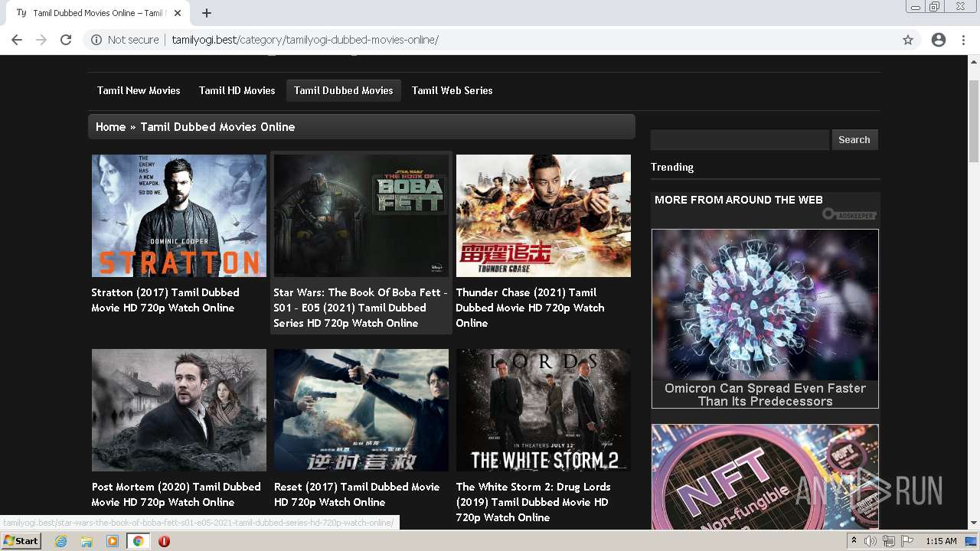
Task: Open the Thunder Chase poster thumbnail
Action: point(544,216)
